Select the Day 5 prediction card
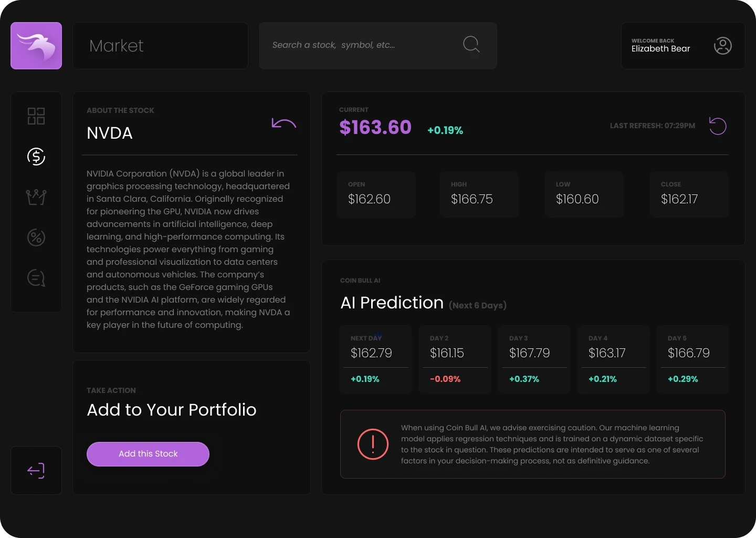The width and height of the screenshot is (756, 538). [x=692, y=359]
